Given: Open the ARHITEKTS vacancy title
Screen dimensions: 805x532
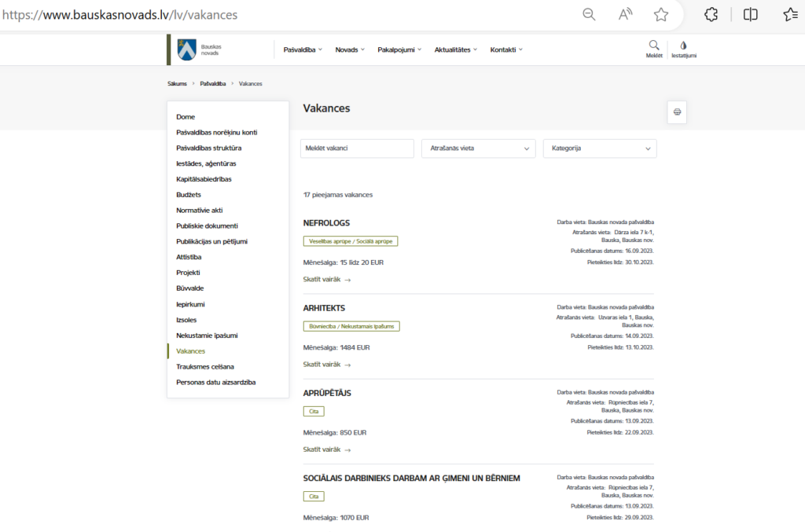Looking at the screenshot, I should [x=324, y=308].
